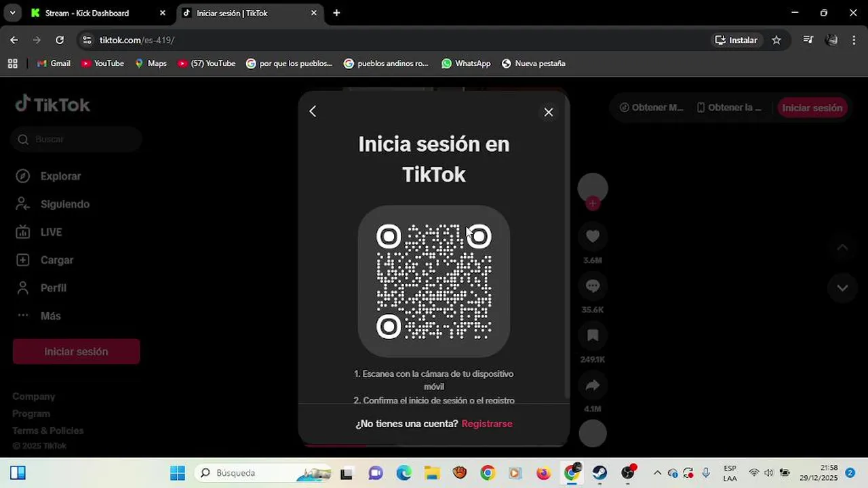Open the Gmail bookmark
868x488 pixels.
(x=54, y=63)
